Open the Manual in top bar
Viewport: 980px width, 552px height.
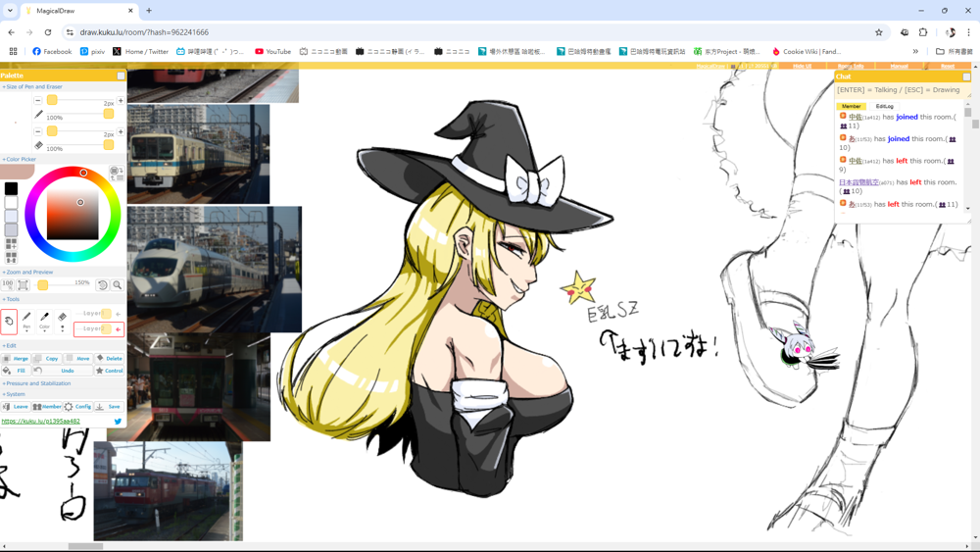[899, 66]
